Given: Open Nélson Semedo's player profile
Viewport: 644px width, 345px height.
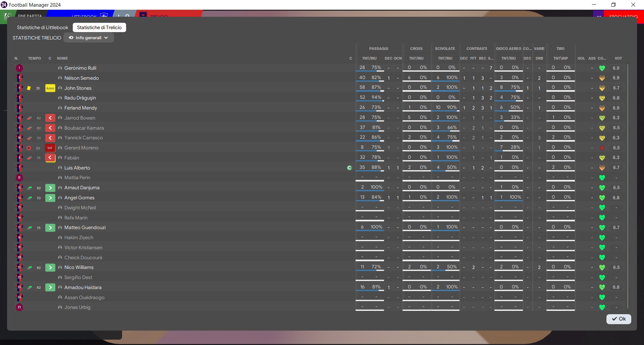Looking at the screenshot, I should click(x=82, y=78).
